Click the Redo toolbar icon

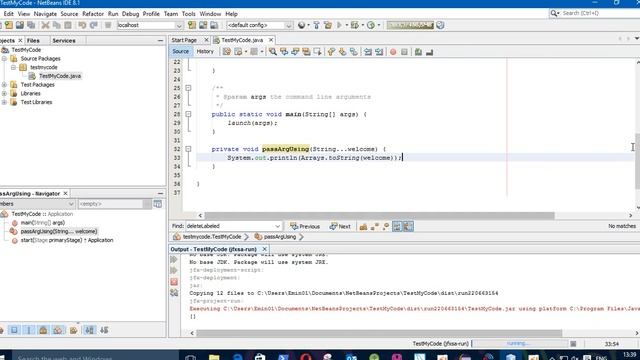click(x=93, y=25)
